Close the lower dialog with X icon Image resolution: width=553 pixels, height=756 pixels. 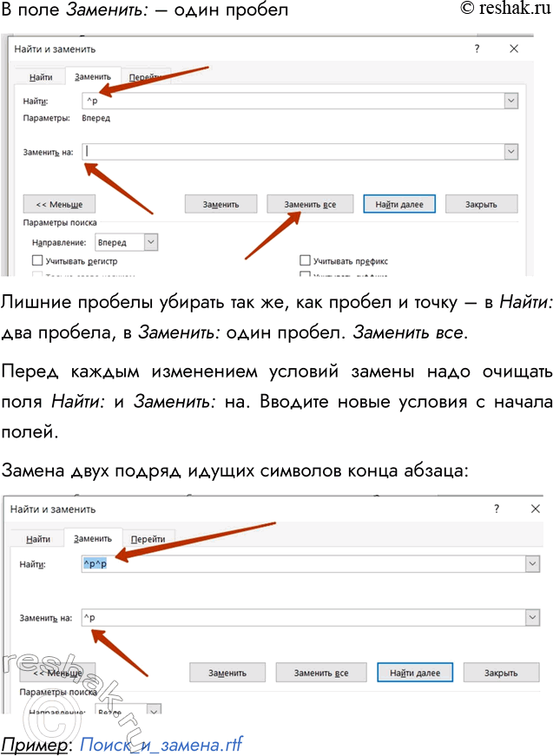535,509
